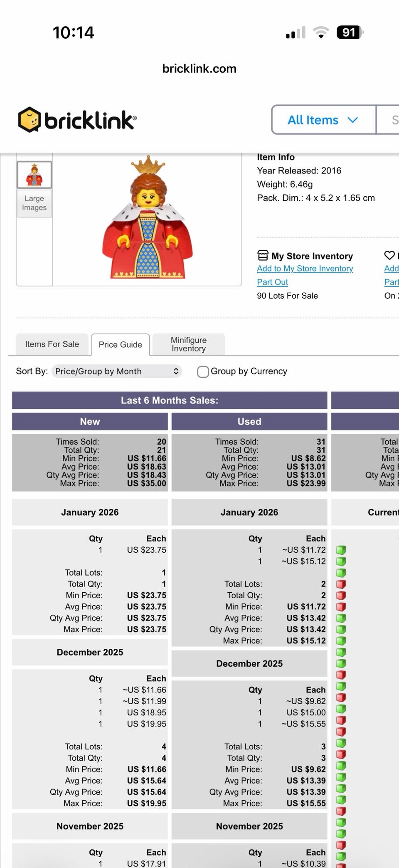Click the US $19.95 December sale price
Image resolution: width=399 pixels, height=868 pixels.
coord(146,724)
